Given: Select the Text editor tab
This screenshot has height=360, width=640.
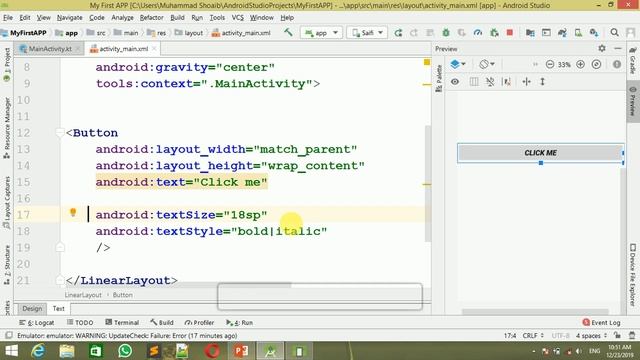Looking at the screenshot, I should (58, 309).
